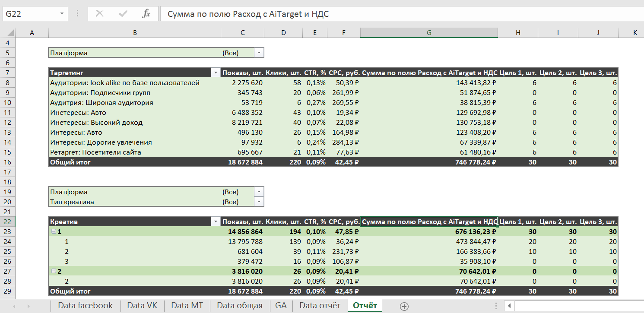The width and height of the screenshot is (644, 313).
Task: Collapse creative group 2 in pivot table
Action: point(54,271)
